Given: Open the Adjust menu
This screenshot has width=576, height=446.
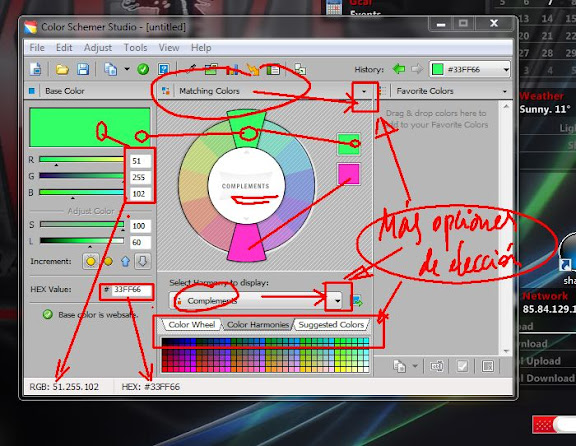Looking at the screenshot, I should (98, 48).
